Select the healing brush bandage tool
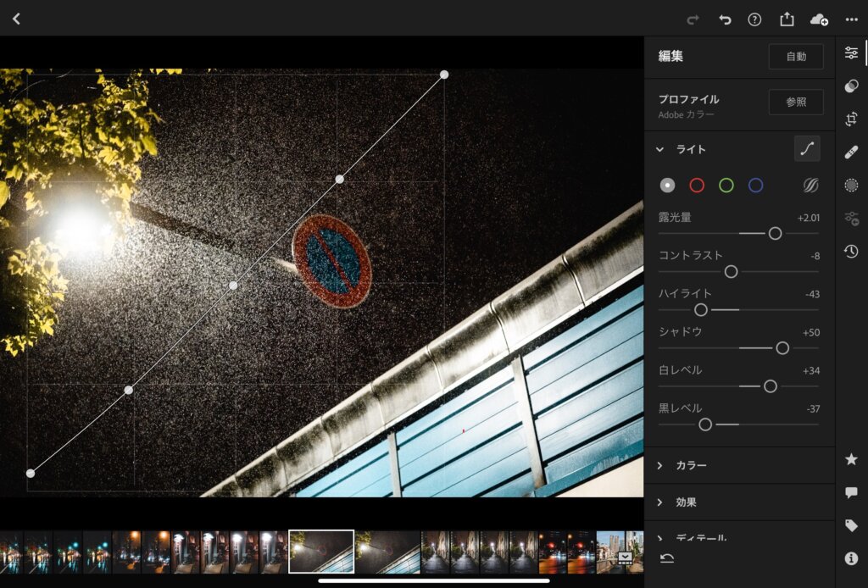The height and width of the screenshot is (588, 868). click(851, 152)
